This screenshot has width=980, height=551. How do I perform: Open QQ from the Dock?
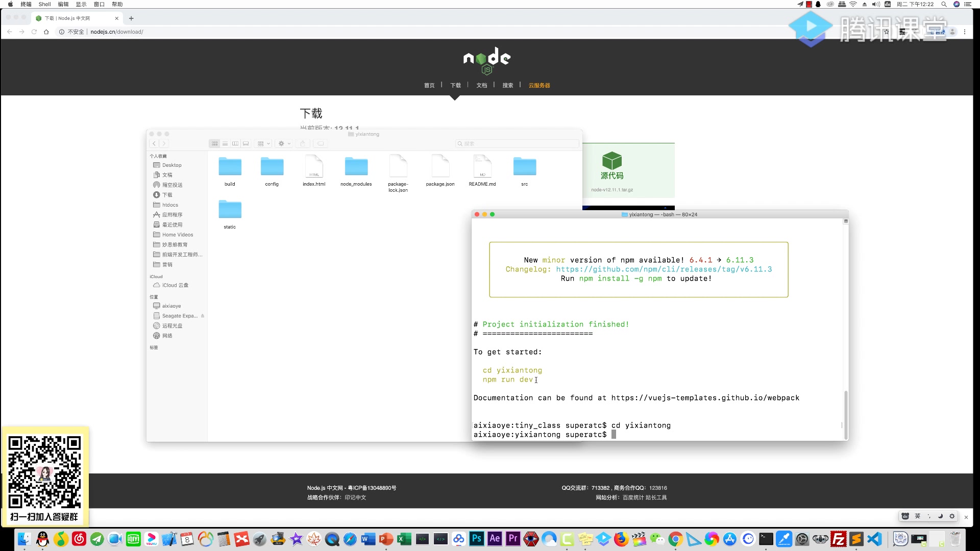[43, 539]
